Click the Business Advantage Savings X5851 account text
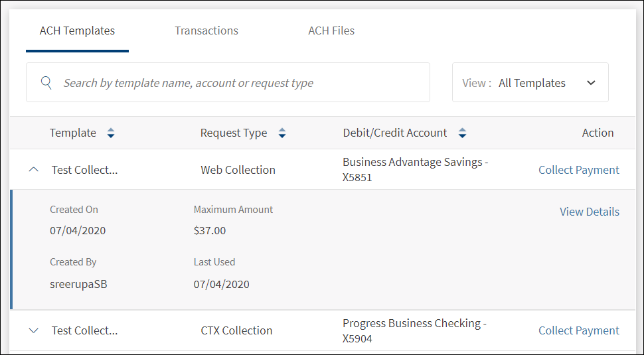Image resolution: width=644 pixels, height=355 pixels. click(x=415, y=170)
